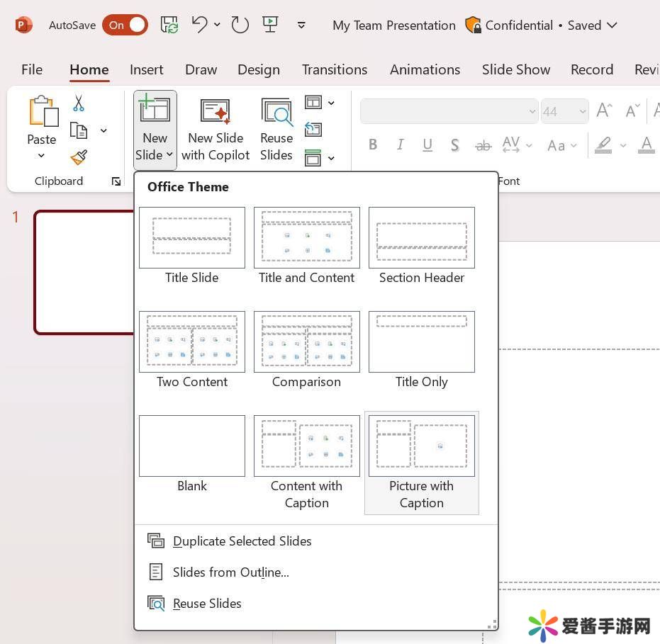Select the Two Content layout thumbnail
The image size is (660, 644).
[x=192, y=342]
